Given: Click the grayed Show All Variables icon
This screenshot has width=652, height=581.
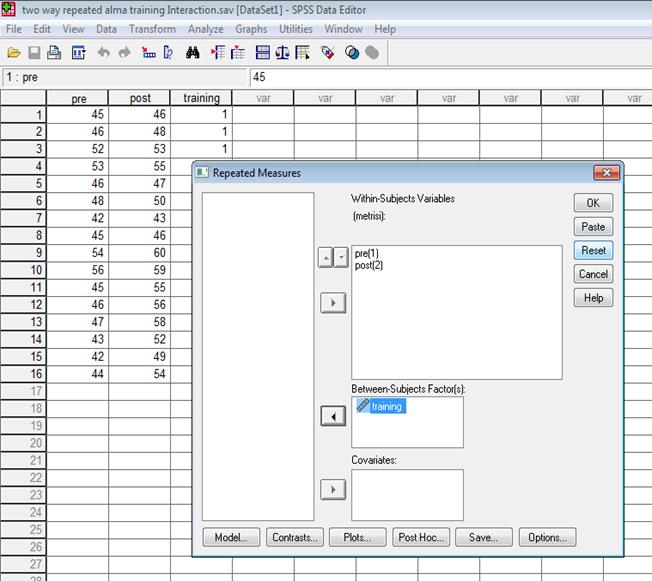Looking at the screenshot, I should [x=372, y=53].
